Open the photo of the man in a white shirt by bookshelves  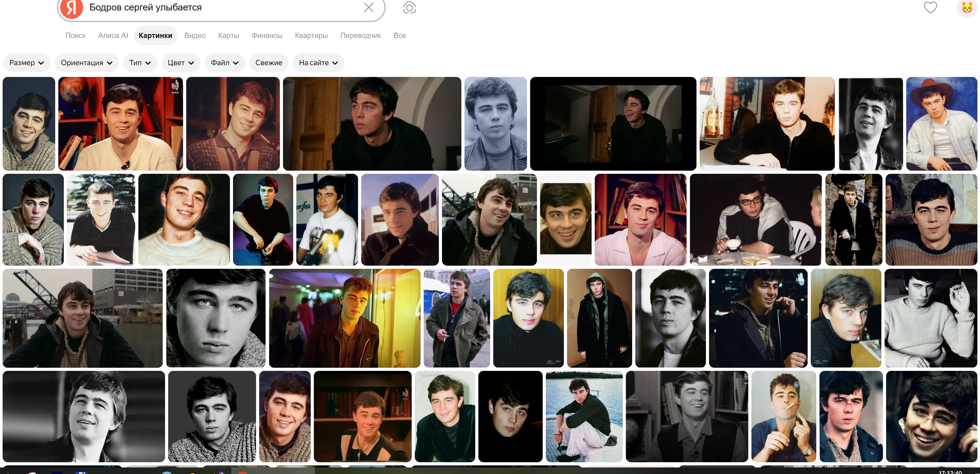[x=641, y=220]
